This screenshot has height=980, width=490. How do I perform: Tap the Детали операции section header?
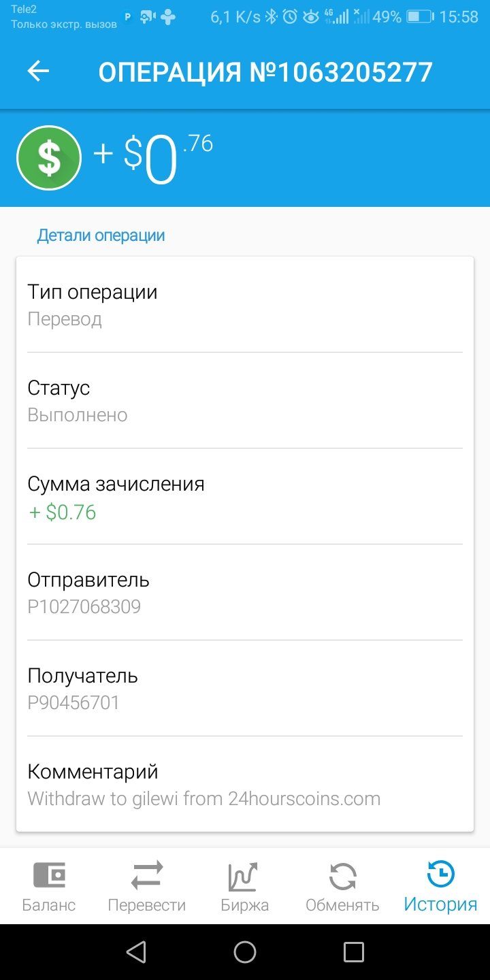point(101,235)
